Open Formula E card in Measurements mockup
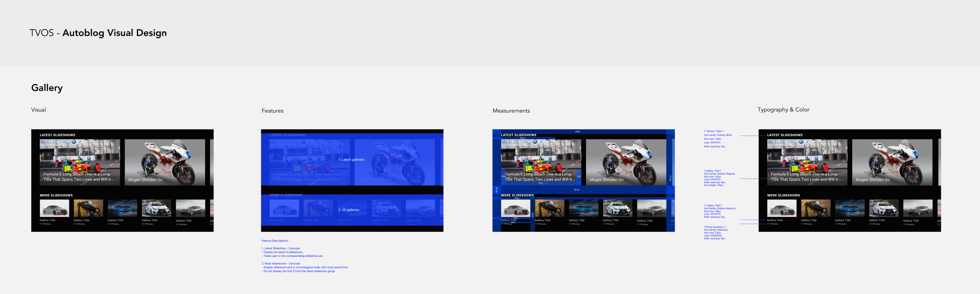The height and width of the screenshot is (294, 980). [541, 162]
